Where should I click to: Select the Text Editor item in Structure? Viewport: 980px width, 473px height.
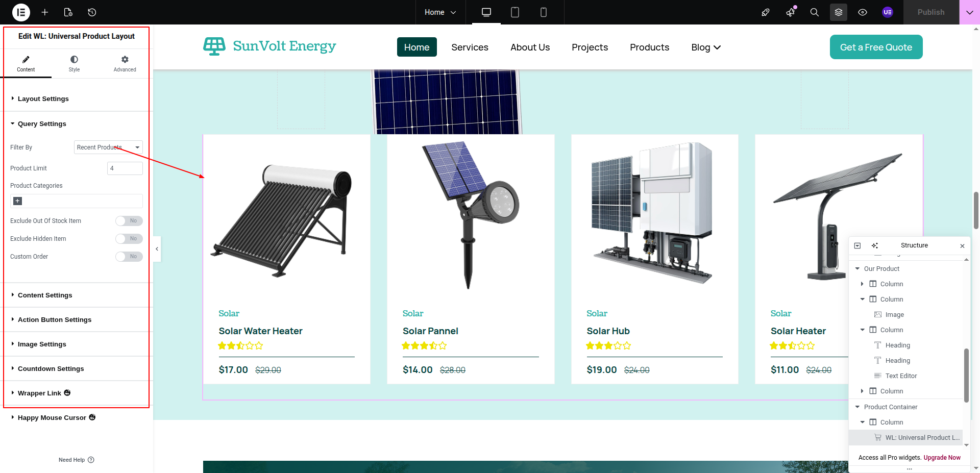tap(901, 376)
